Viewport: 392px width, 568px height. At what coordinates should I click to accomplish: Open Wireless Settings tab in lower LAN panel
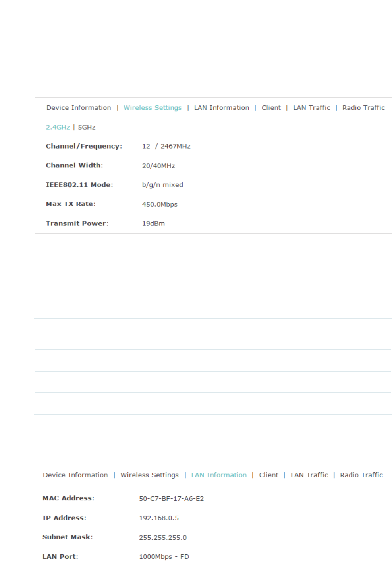pos(150,475)
